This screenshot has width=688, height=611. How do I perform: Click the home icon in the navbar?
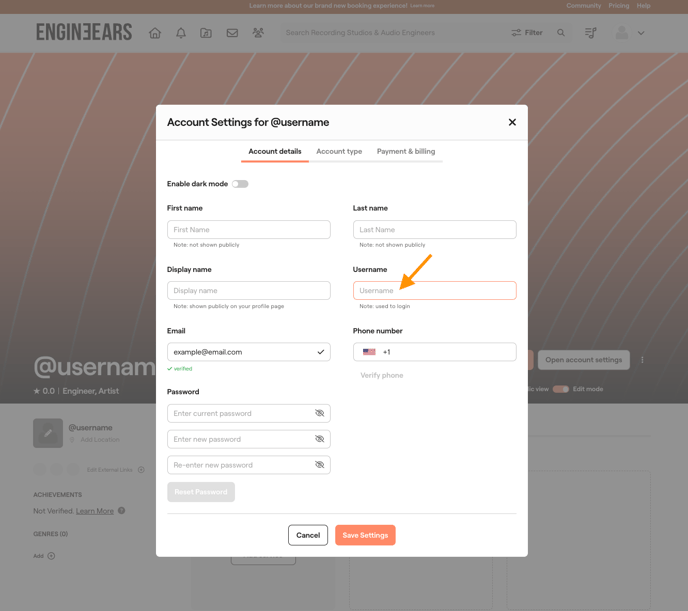pyautogui.click(x=155, y=33)
